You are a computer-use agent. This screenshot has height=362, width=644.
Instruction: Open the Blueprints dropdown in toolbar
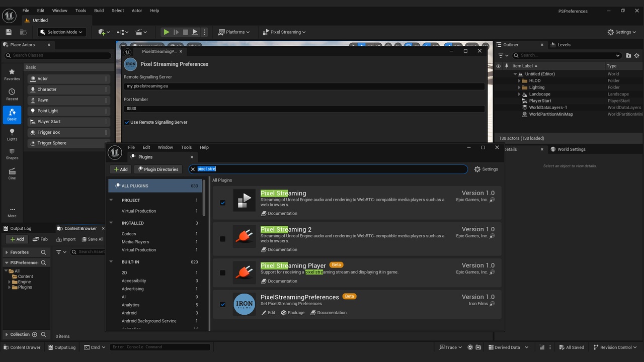tap(123, 32)
